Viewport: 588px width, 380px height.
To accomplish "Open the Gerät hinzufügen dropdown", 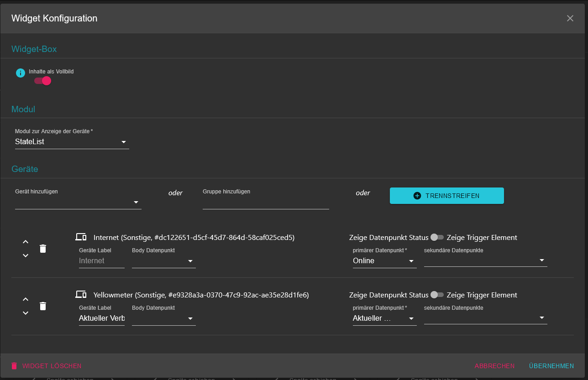I will (78, 203).
